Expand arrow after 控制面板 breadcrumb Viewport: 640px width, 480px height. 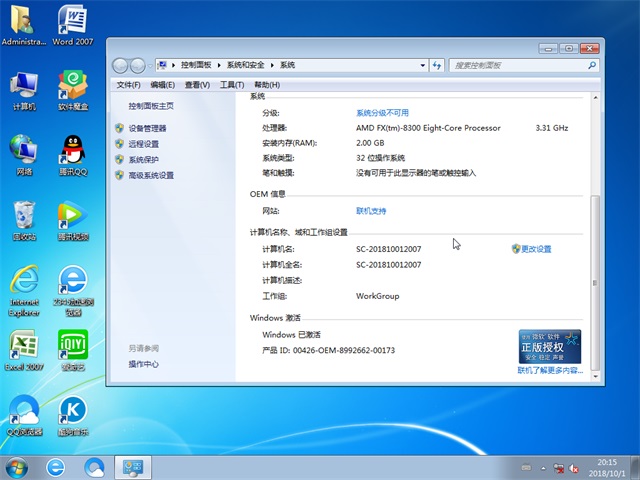coord(219,65)
